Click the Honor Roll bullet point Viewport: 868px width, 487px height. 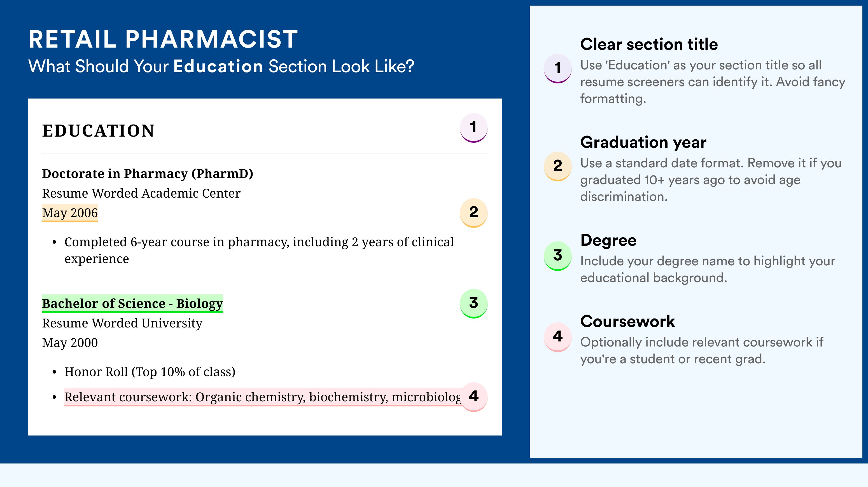[150, 372]
